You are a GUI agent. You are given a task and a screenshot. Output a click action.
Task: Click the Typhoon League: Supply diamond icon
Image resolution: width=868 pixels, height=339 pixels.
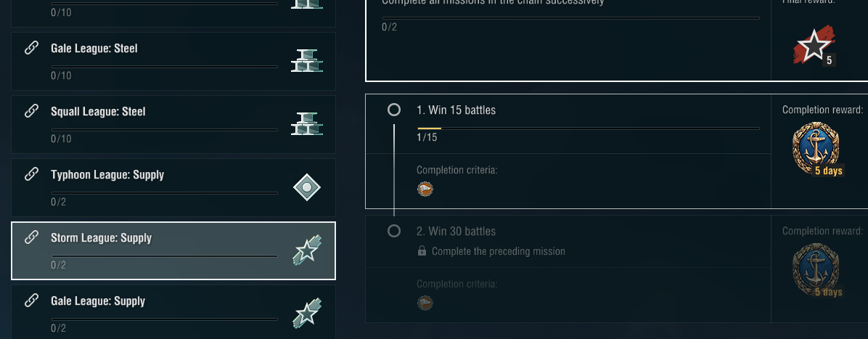pyautogui.click(x=306, y=188)
